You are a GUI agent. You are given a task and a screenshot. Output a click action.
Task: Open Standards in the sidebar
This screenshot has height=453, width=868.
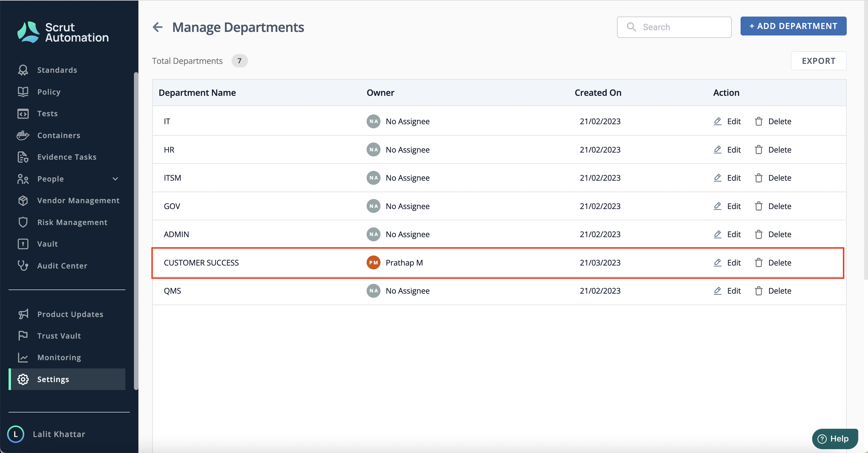pyautogui.click(x=57, y=70)
